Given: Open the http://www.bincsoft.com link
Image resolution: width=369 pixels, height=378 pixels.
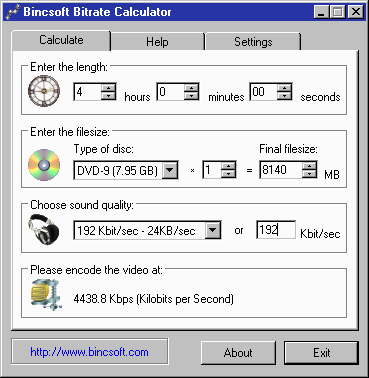Looking at the screenshot, I should [x=89, y=352].
